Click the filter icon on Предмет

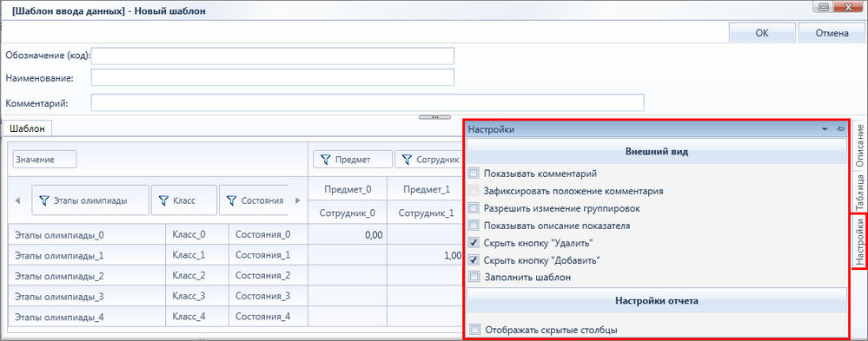326,160
